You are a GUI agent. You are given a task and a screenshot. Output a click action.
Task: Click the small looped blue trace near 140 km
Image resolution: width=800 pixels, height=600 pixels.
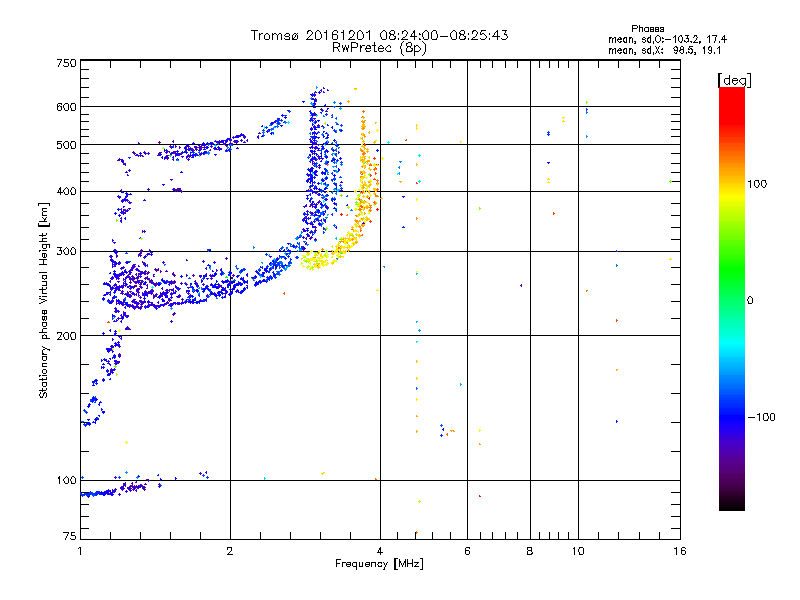click(93, 411)
